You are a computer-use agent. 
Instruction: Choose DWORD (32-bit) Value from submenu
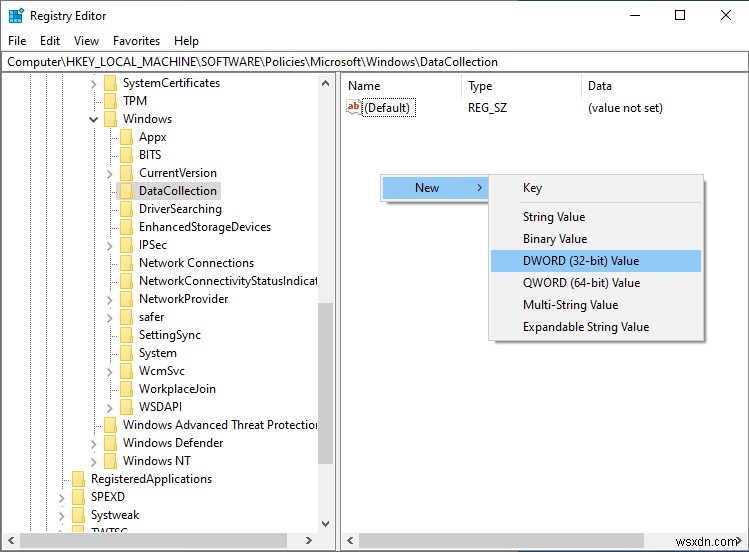[x=596, y=261]
